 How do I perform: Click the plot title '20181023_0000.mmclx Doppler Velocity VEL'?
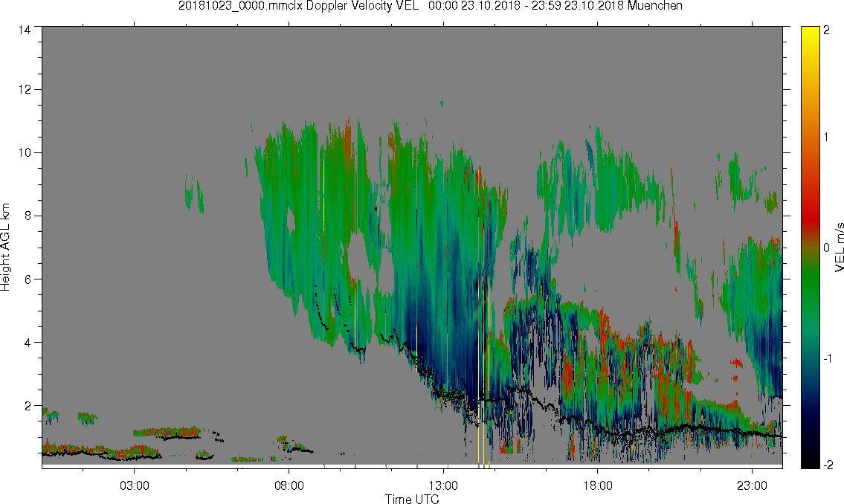click(x=299, y=6)
